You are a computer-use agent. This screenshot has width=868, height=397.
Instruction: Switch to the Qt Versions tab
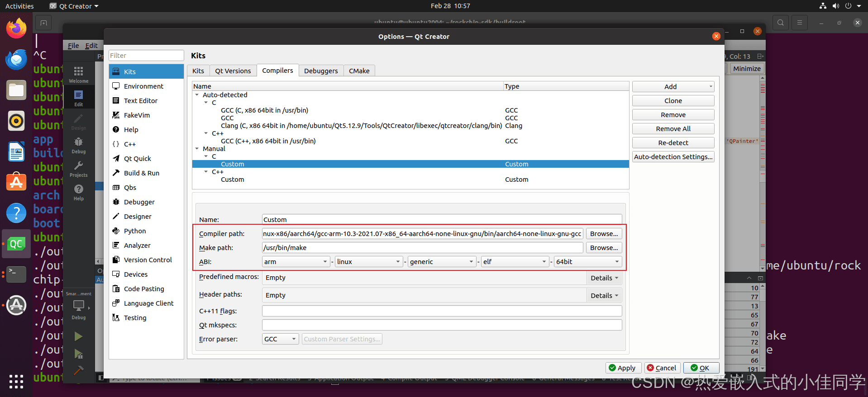(x=233, y=71)
